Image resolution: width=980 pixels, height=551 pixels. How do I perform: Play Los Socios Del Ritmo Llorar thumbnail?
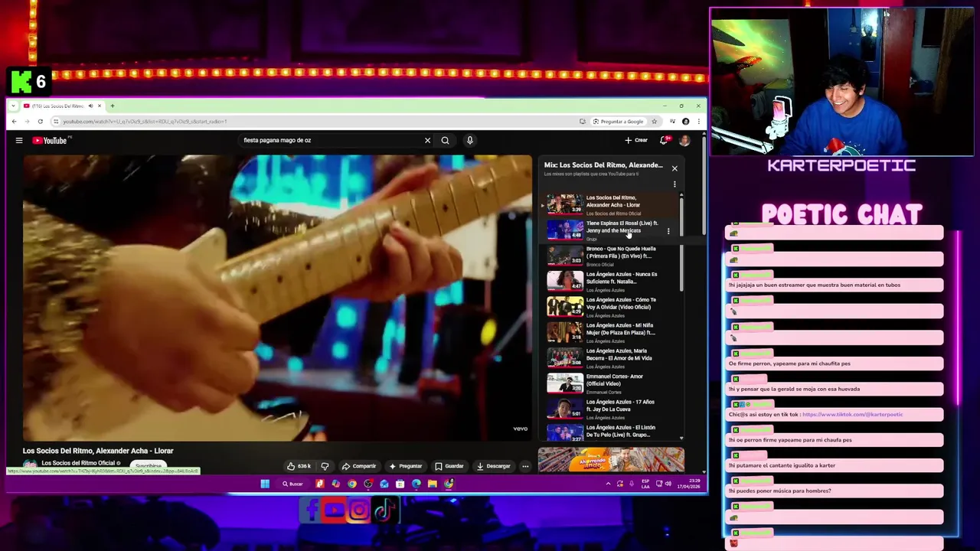565,204
